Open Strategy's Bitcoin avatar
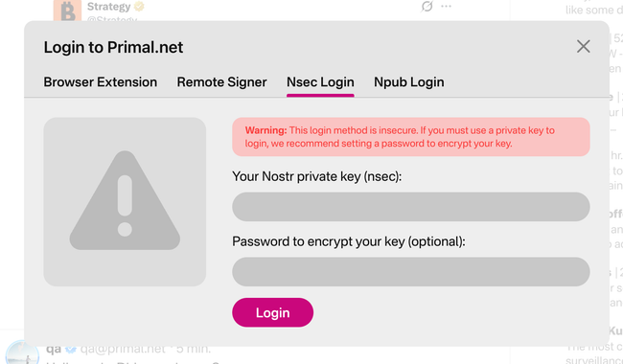 (x=67, y=11)
